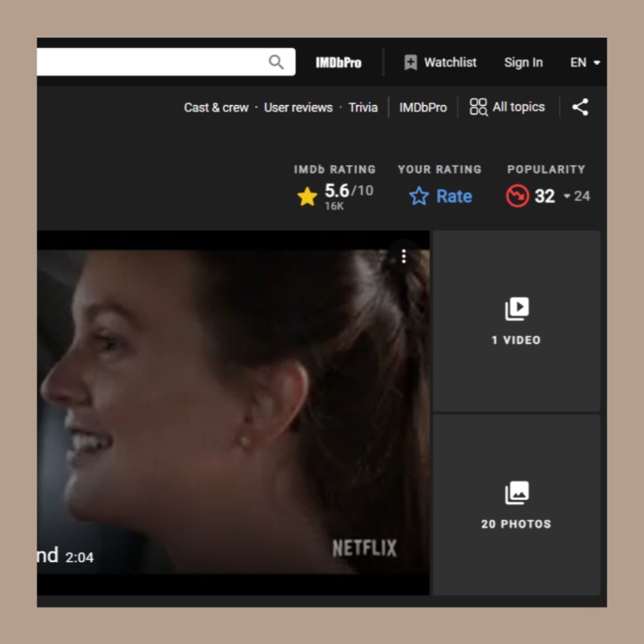This screenshot has height=644, width=644.
Task: Open the IMDbPro logo link in header
Action: coord(338,62)
